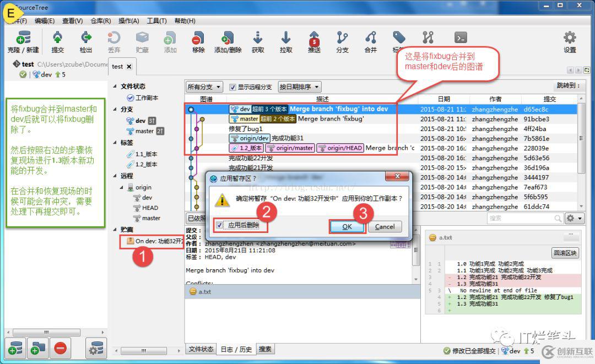Click the Commit (提交) toolbar icon
595x364 pixels.
pyautogui.click(x=58, y=41)
